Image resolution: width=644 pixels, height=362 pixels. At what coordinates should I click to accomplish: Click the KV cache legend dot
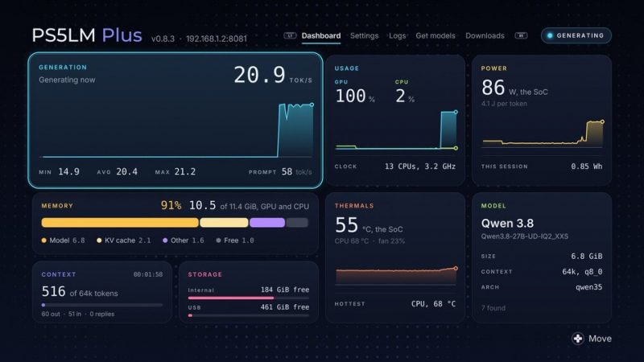coord(99,241)
